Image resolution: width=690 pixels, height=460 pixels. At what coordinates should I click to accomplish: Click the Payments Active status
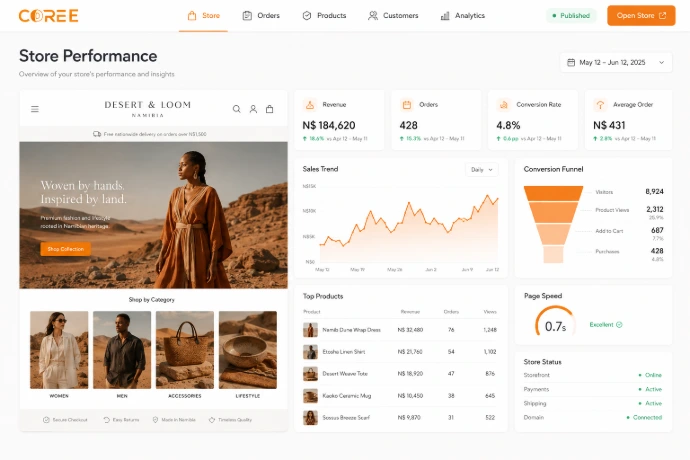(650, 389)
